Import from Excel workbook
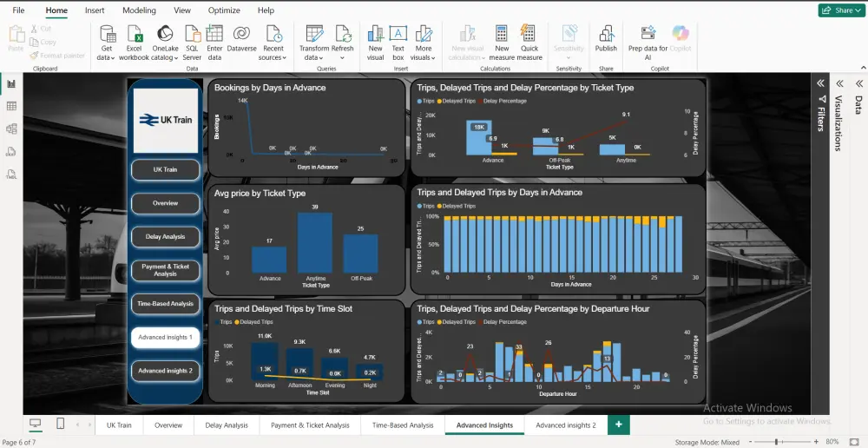868x448 pixels. (134, 43)
